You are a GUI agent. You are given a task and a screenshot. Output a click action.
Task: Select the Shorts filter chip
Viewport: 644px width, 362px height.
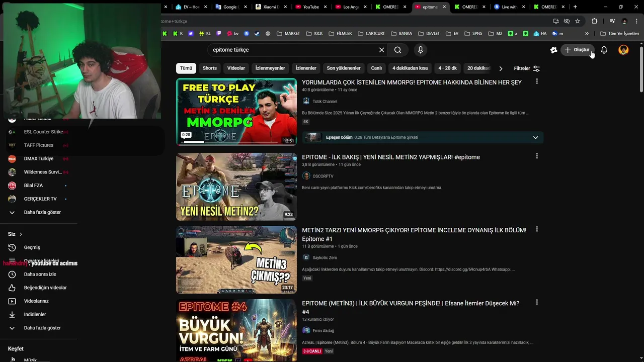click(x=210, y=68)
